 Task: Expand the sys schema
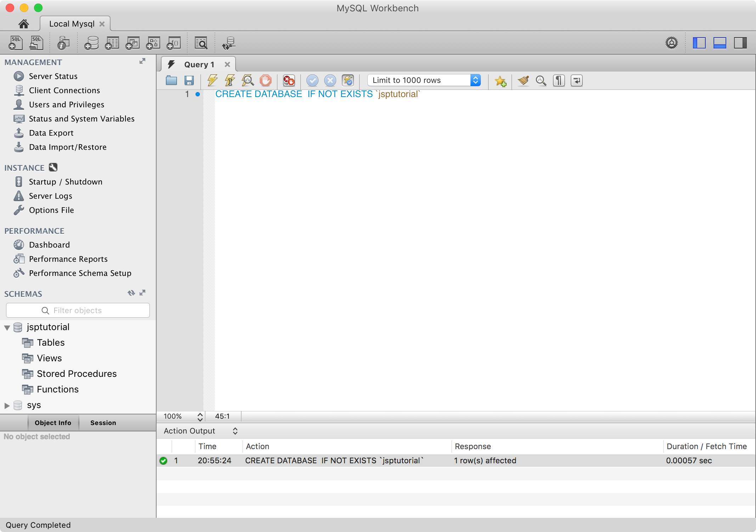[x=7, y=406]
